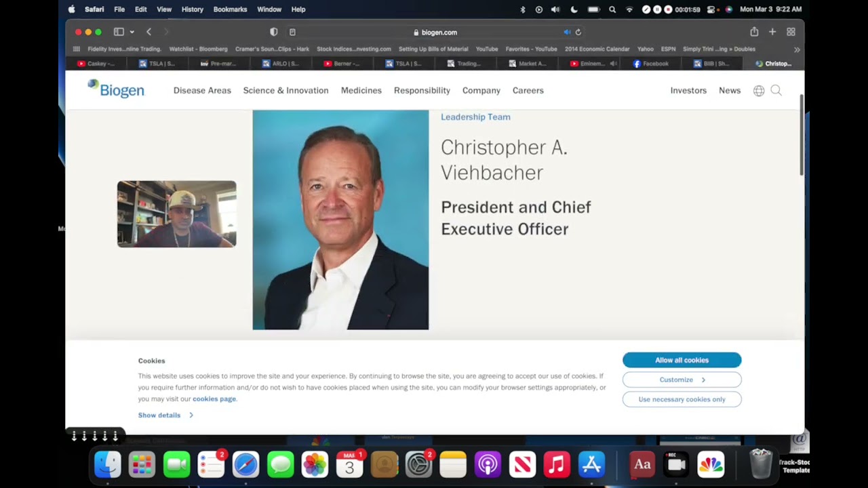This screenshot has width=868, height=488.
Task: Open Watchlist - Bloomberg bookmark
Action: coord(198,49)
